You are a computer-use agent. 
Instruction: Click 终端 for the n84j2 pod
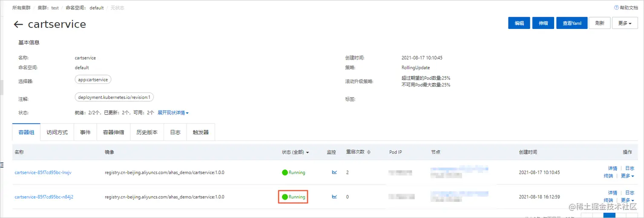608,200
